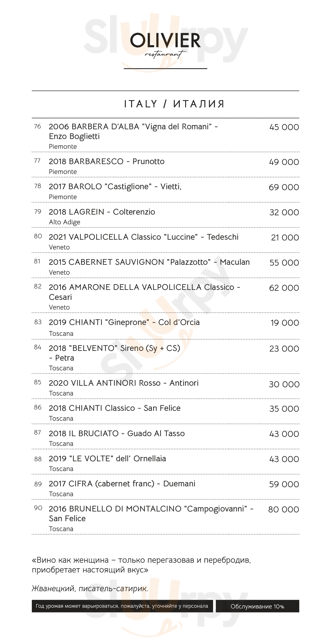Choose the 2020 Villa Antinori Rosso
Viewport: 331px width, 644px height.
click(x=123, y=383)
